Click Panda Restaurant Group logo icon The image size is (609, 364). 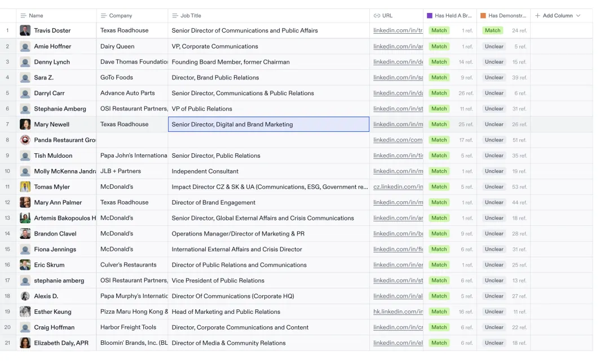tap(25, 140)
